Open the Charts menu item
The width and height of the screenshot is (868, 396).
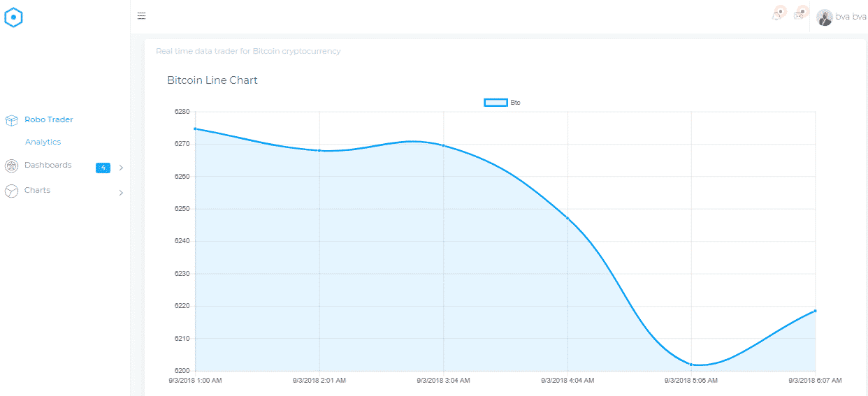pyautogui.click(x=37, y=190)
